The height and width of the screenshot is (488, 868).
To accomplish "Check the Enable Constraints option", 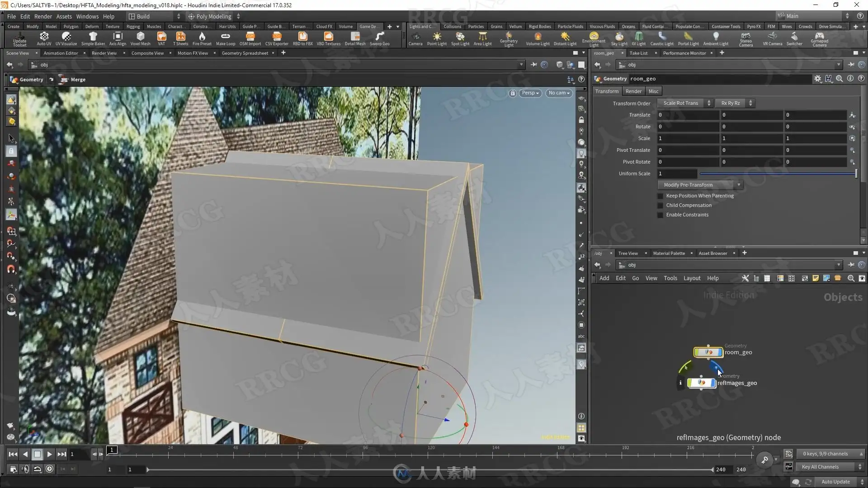I will pyautogui.click(x=660, y=215).
